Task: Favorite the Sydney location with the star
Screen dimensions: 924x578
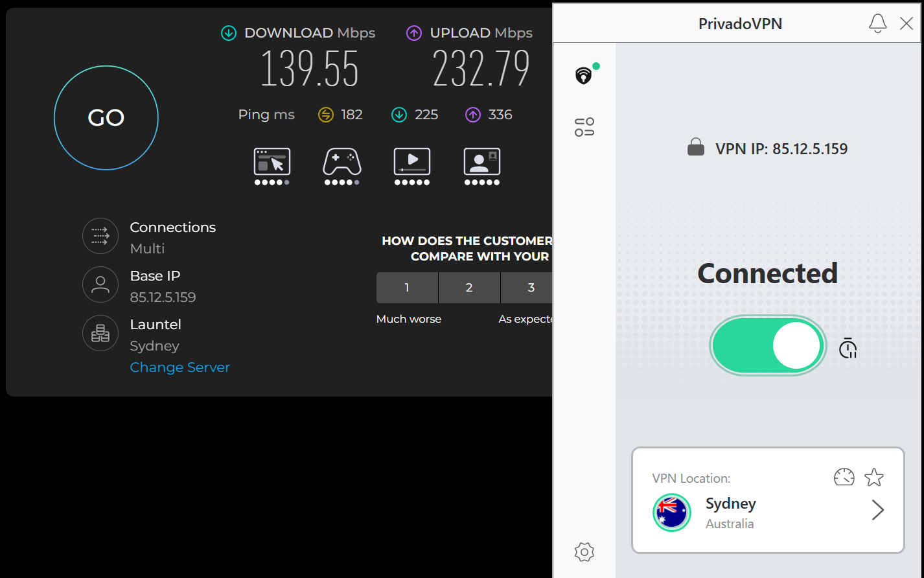Action: tap(874, 478)
